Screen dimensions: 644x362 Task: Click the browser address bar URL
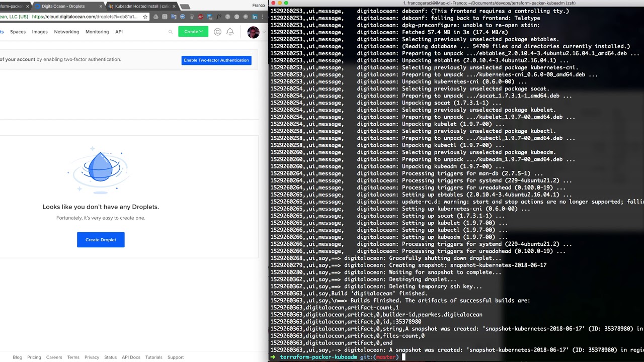(85, 17)
